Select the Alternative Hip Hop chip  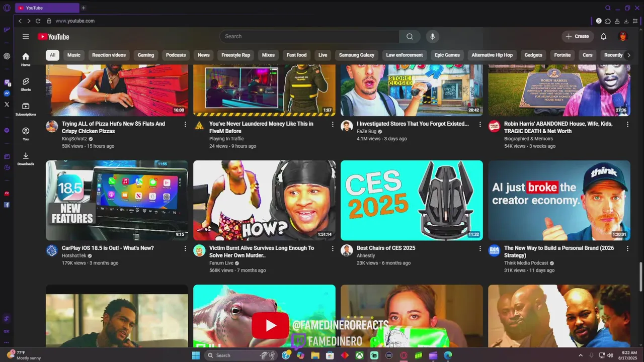[492, 55]
